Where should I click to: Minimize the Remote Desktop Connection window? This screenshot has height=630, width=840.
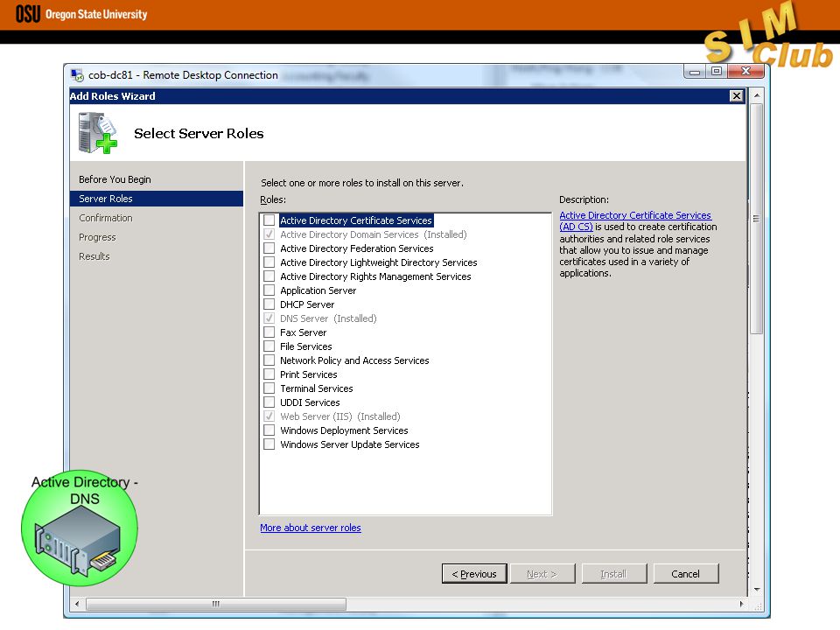695,71
